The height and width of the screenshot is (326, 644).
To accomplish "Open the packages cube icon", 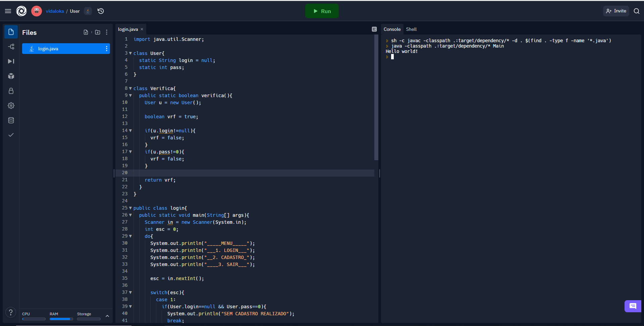I will [x=11, y=76].
